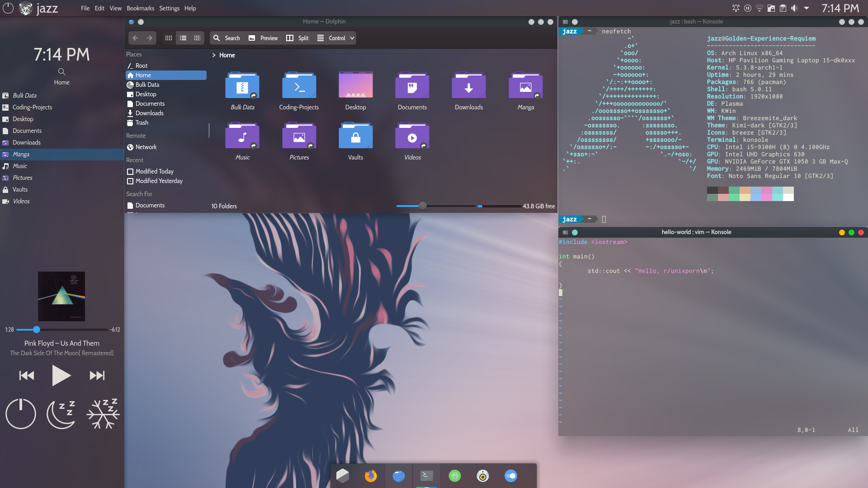Open the Control dropdown menu in Dolphin

point(335,38)
